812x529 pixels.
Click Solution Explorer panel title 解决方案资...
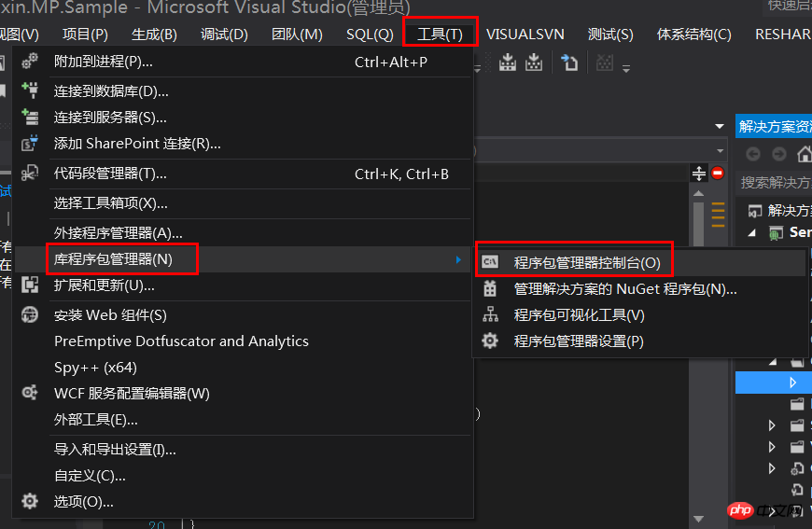tap(775, 126)
